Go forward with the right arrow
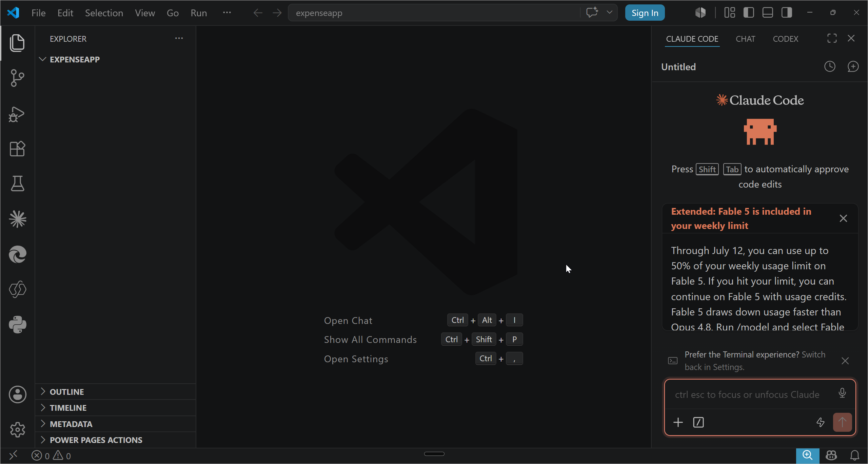The height and width of the screenshot is (464, 868). point(277,13)
